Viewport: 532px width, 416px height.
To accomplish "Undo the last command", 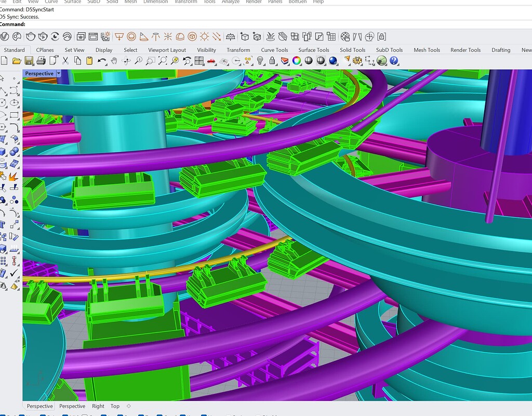I will (x=102, y=61).
